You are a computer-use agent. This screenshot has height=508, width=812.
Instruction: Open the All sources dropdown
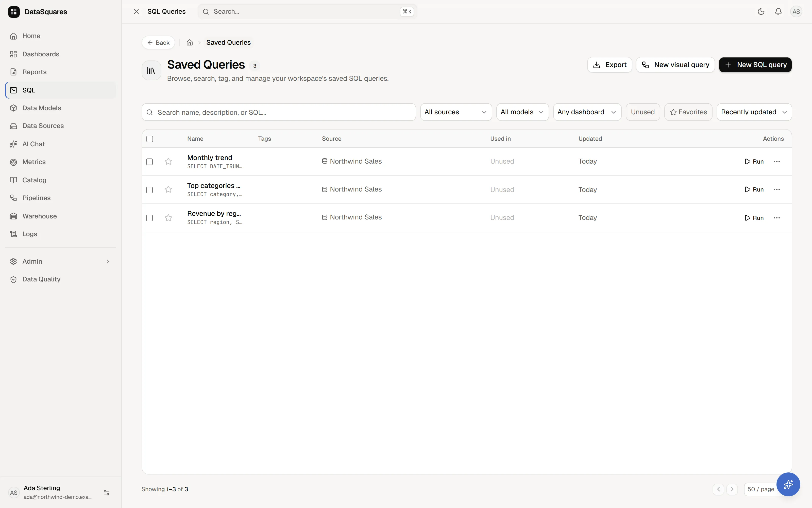tap(456, 112)
